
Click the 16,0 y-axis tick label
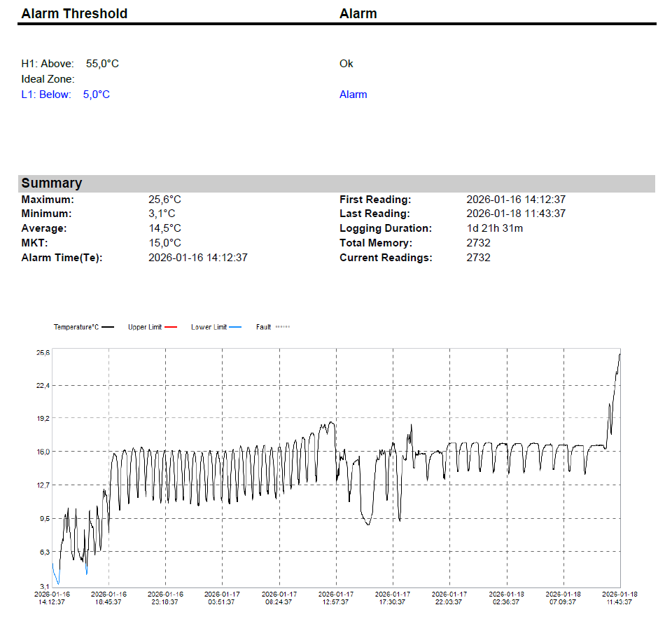(x=43, y=452)
